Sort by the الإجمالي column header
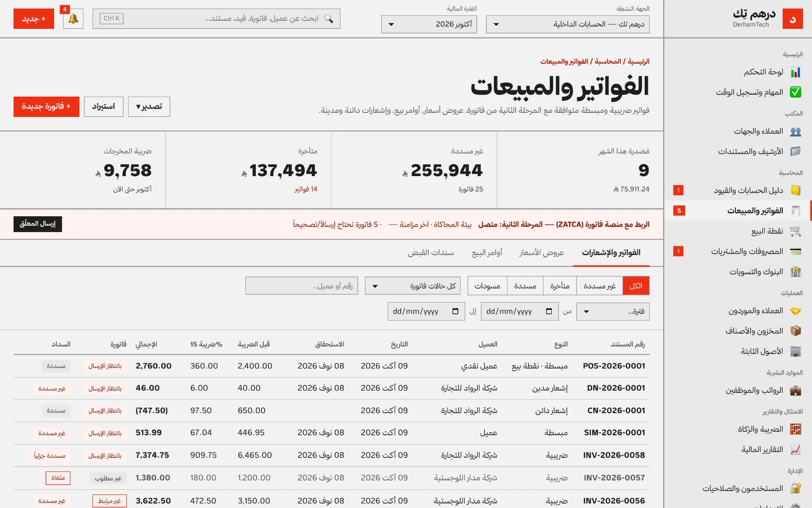 click(146, 344)
